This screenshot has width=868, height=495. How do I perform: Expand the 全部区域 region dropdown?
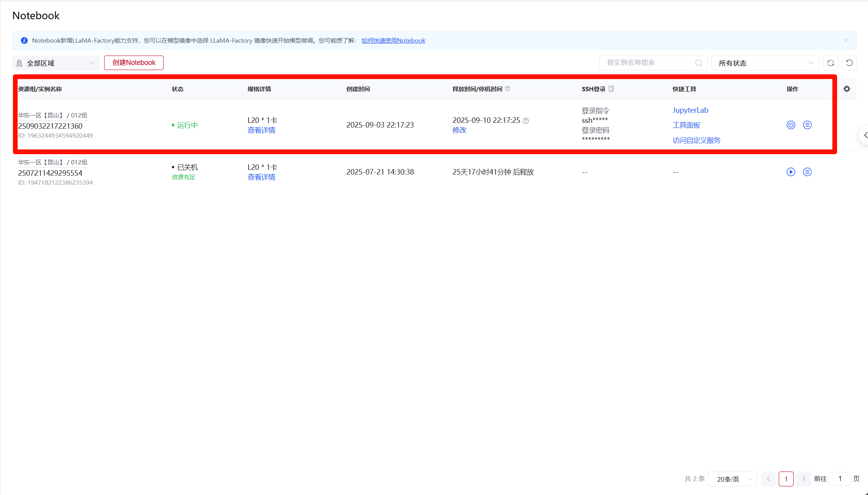(56, 63)
